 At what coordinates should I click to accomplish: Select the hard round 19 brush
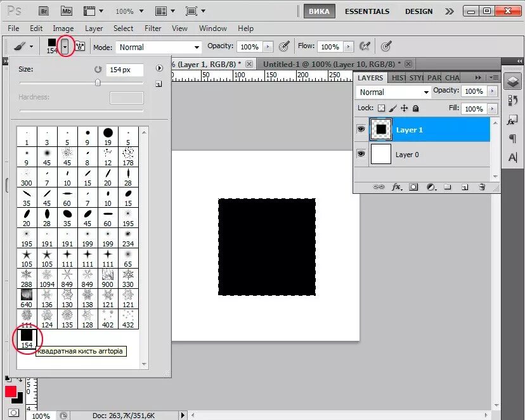point(108,136)
